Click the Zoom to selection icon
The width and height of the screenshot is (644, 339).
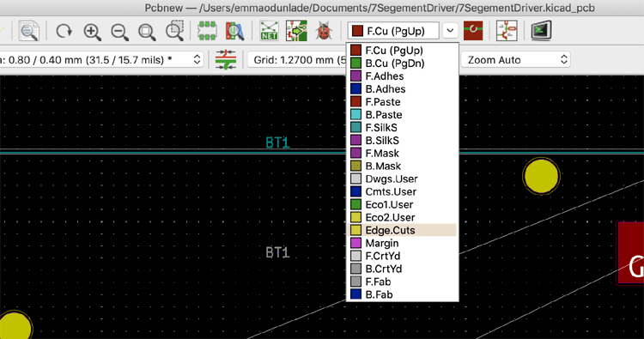click(174, 31)
